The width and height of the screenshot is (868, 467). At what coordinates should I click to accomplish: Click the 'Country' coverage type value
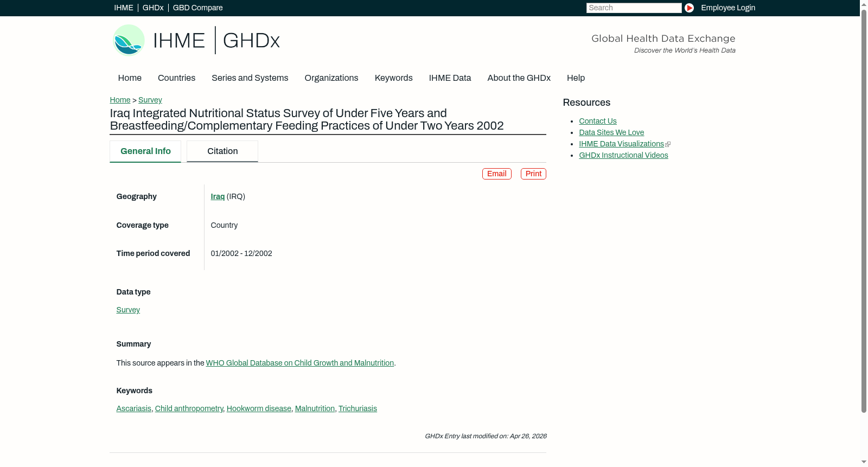[x=224, y=225]
